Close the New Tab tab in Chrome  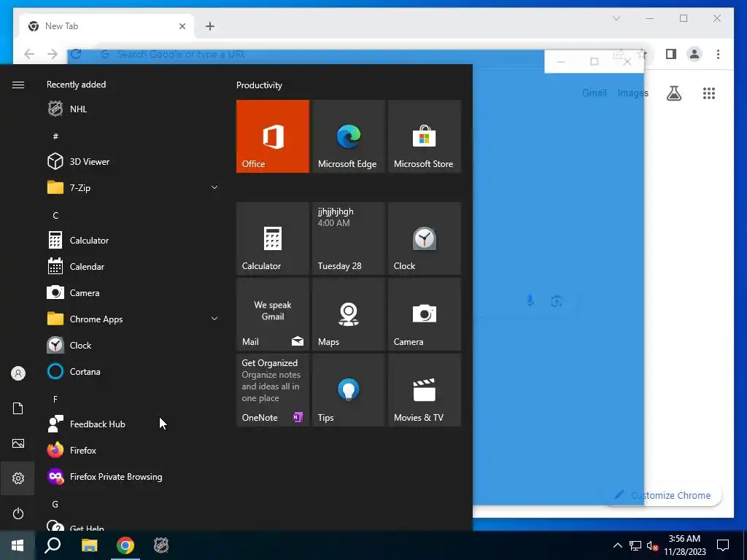(x=182, y=26)
